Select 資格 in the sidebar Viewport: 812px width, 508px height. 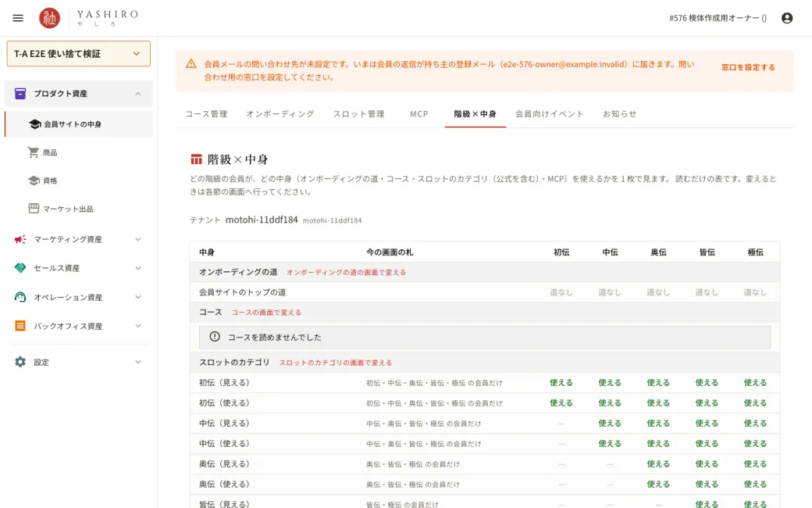point(79,181)
